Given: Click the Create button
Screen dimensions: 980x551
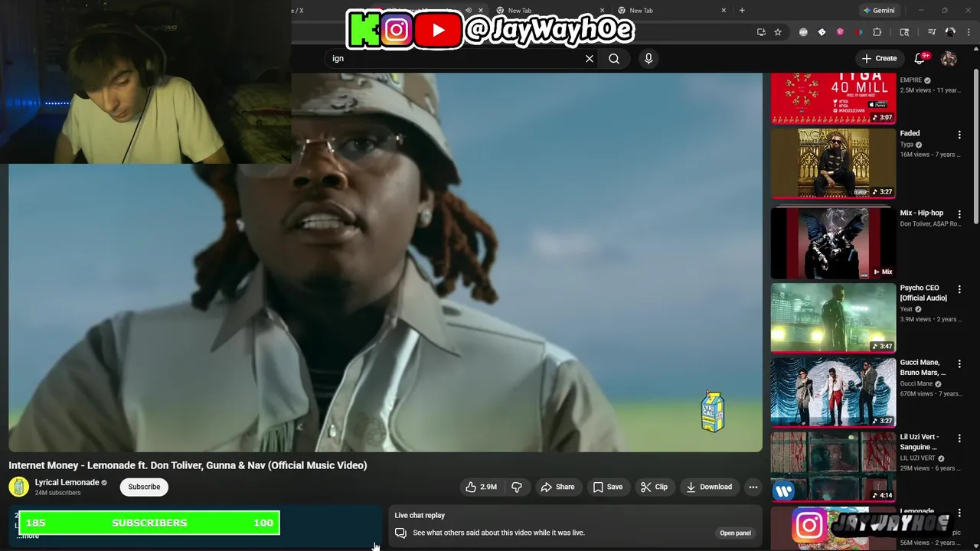Looking at the screenshot, I should click(x=878, y=58).
